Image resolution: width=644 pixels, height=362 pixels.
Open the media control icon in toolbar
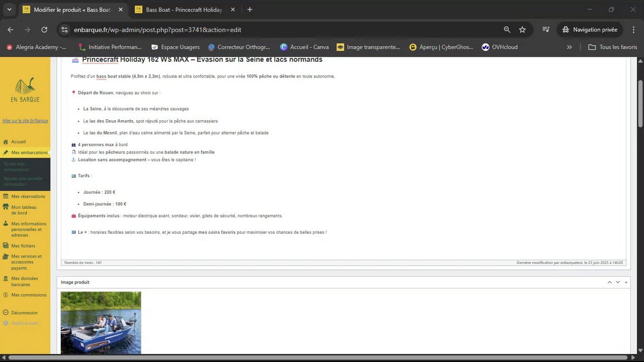click(x=546, y=30)
